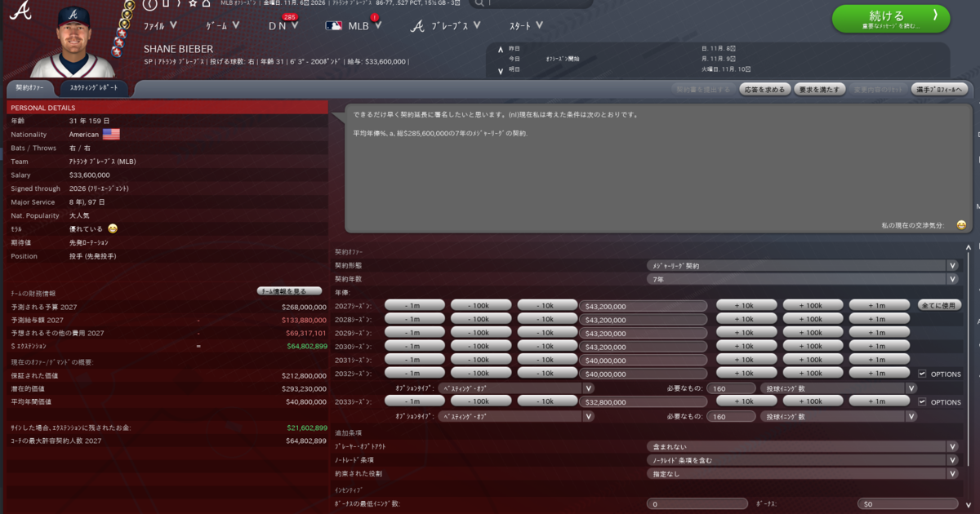The height and width of the screenshot is (514, 980).
Task: Click the calendar icon beside 日.11月.8
Action: (733, 49)
